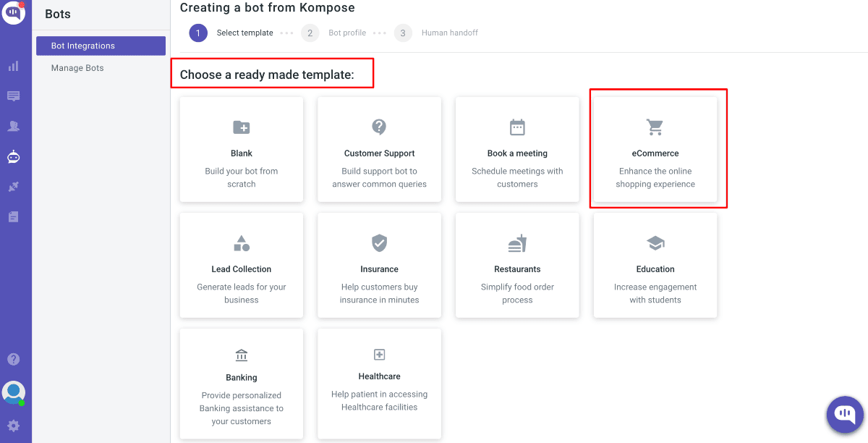Choose the eCommerce template card
The height and width of the screenshot is (443, 868).
(655, 150)
